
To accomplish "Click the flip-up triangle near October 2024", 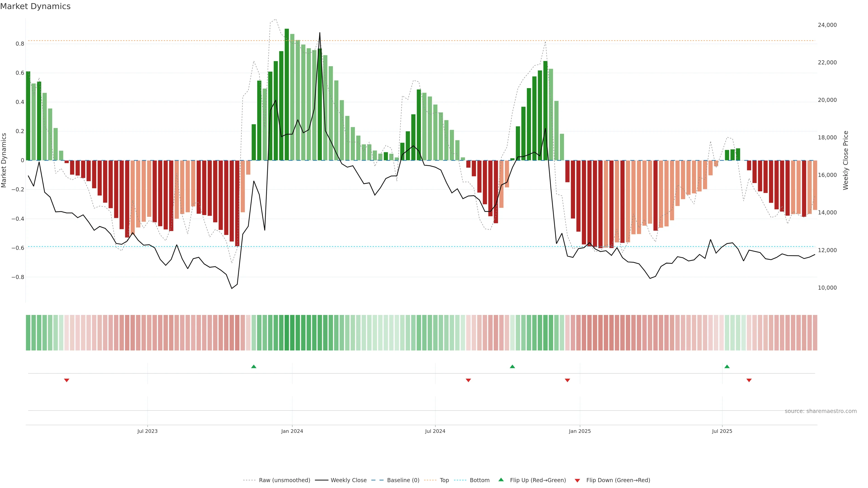I will pyautogui.click(x=512, y=366).
